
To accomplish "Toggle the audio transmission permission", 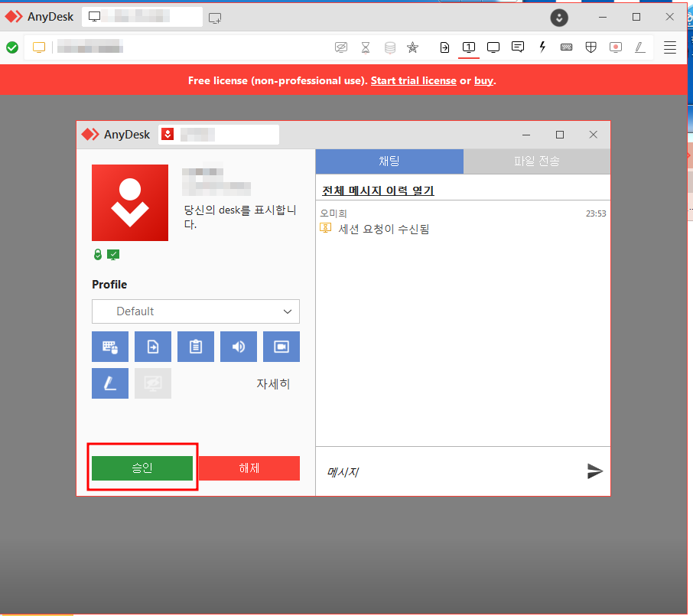I will tap(239, 347).
